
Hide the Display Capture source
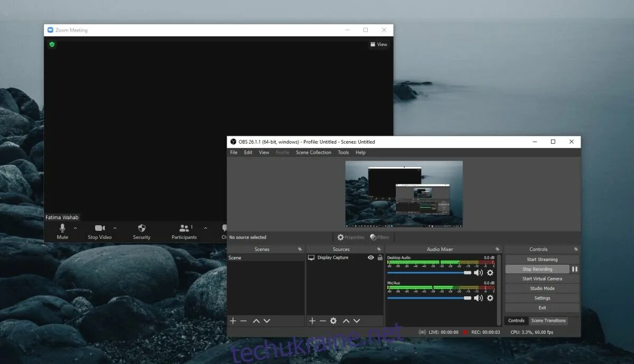point(370,257)
